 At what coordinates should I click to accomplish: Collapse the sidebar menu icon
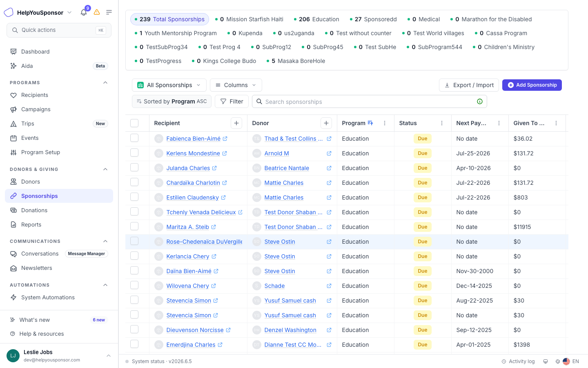(x=109, y=12)
